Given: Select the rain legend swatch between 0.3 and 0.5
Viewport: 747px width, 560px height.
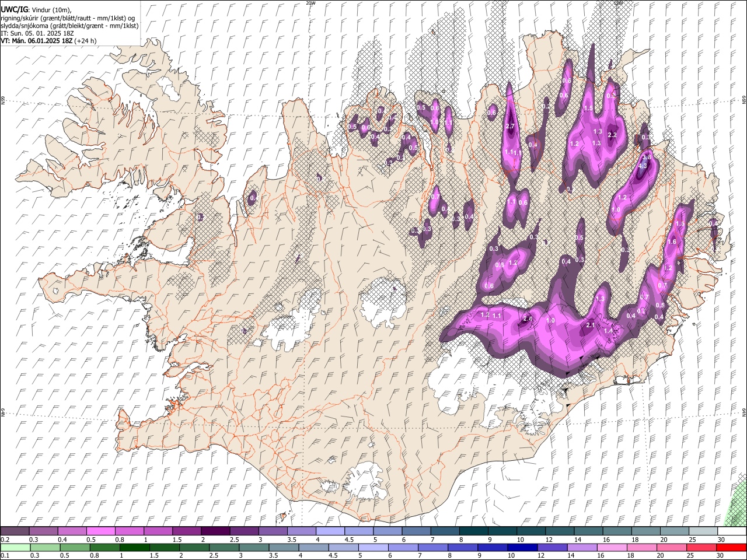Looking at the screenshot, I should click(x=45, y=547).
